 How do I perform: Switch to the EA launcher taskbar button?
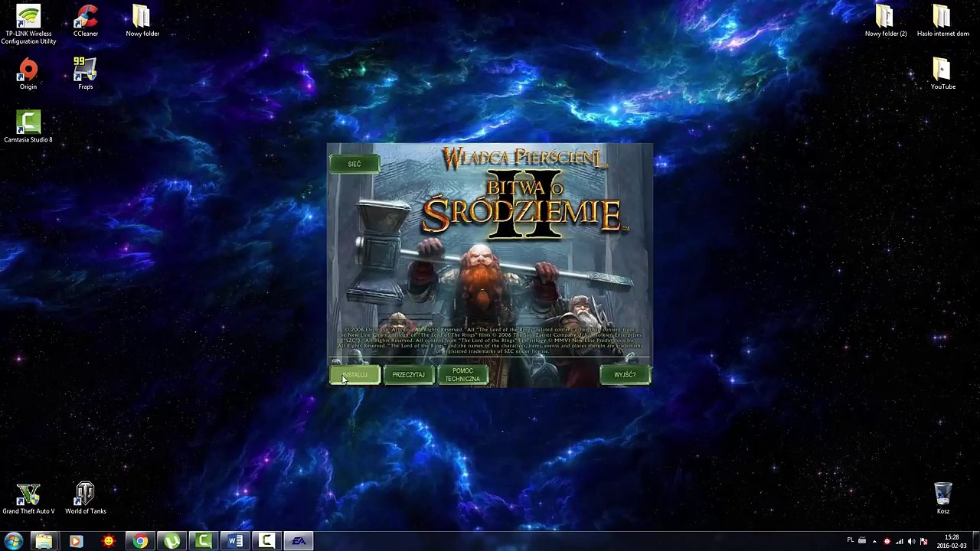pos(299,541)
